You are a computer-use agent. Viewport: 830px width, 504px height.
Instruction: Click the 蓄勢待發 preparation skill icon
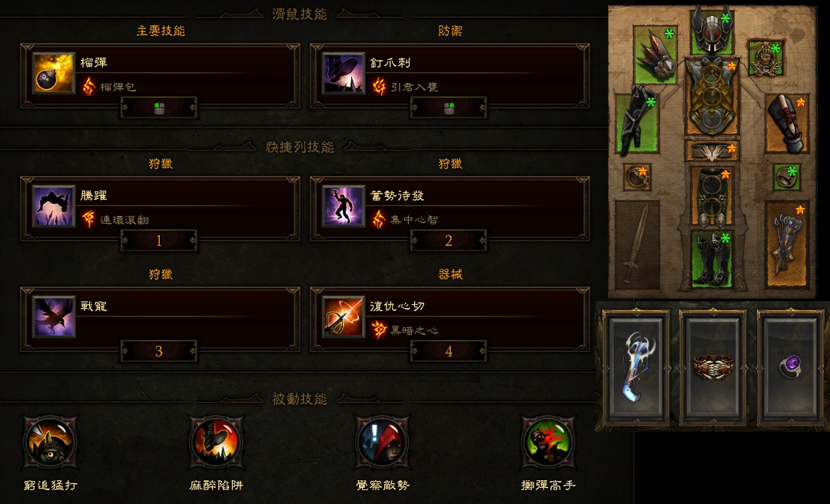(x=343, y=207)
